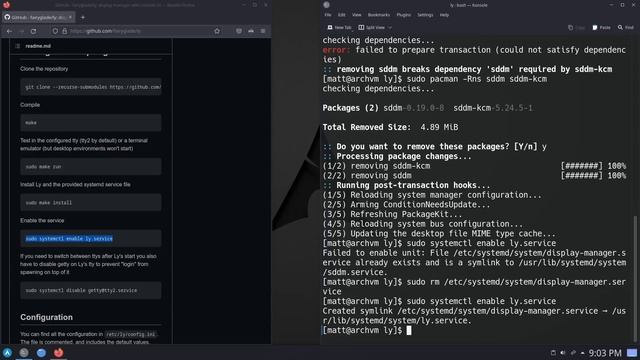Image resolution: width=640 pixels, height=360 pixels.
Task: Open Konsole File menu
Action: tap(328, 15)
